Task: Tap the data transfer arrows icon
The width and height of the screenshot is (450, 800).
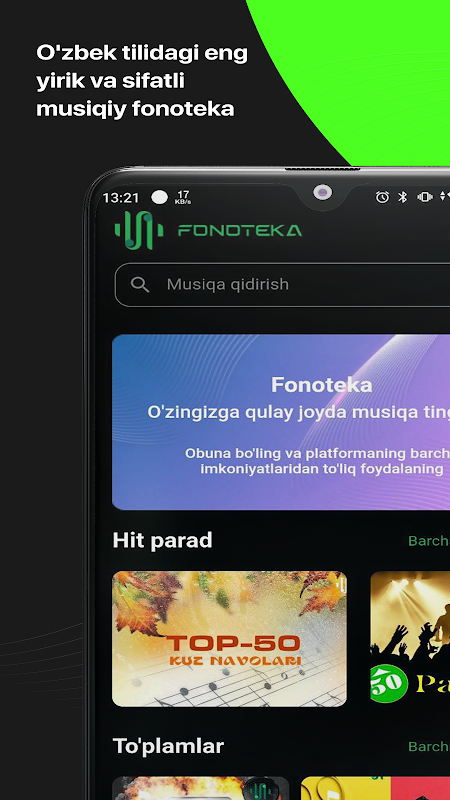Action: [445, 197]
